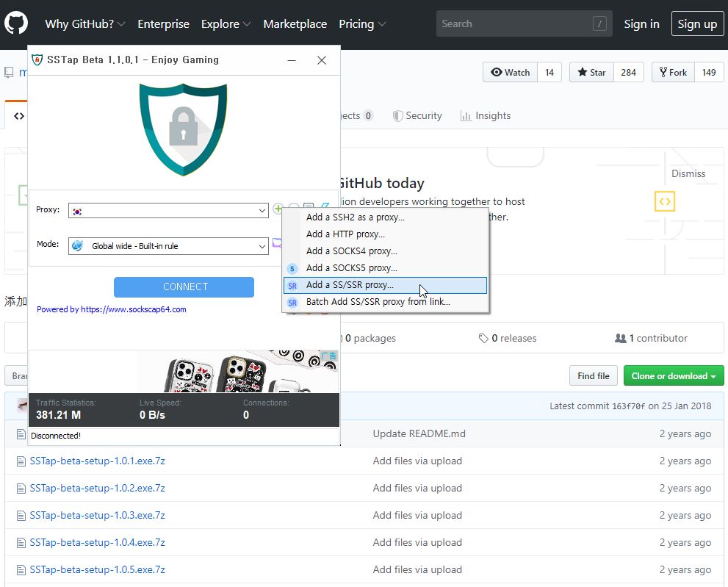
Task: Click the phone case advertisement banner
Action: [184, 372]
